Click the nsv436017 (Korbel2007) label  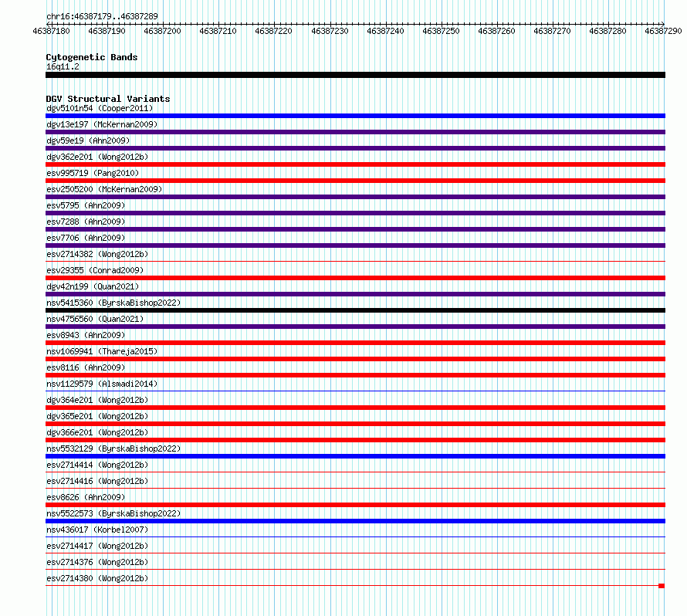[97, 530]
